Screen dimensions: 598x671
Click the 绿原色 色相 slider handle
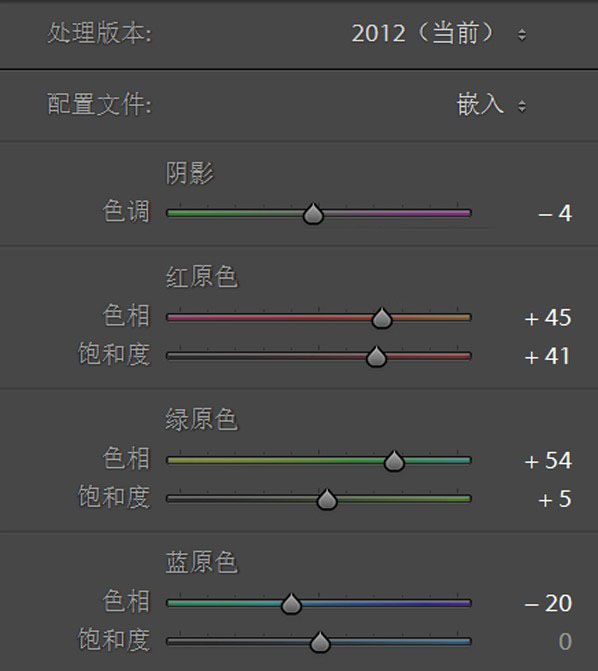[394, 461]
